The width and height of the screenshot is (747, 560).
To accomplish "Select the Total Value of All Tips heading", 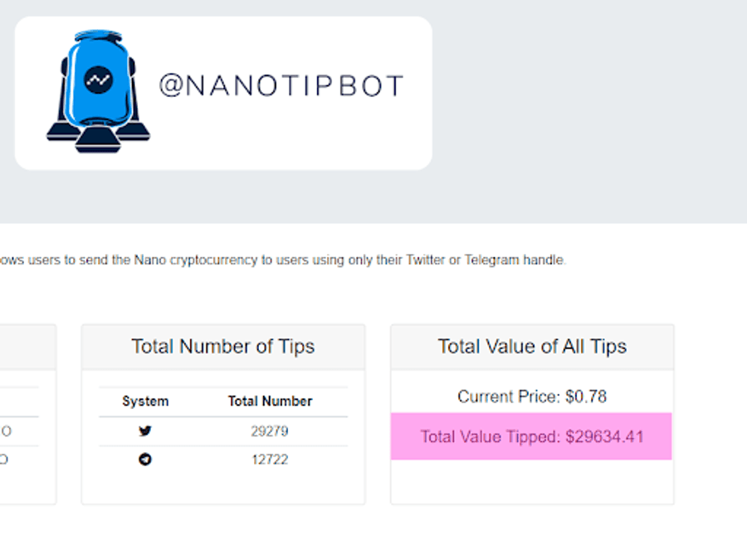I will point(532,347).
